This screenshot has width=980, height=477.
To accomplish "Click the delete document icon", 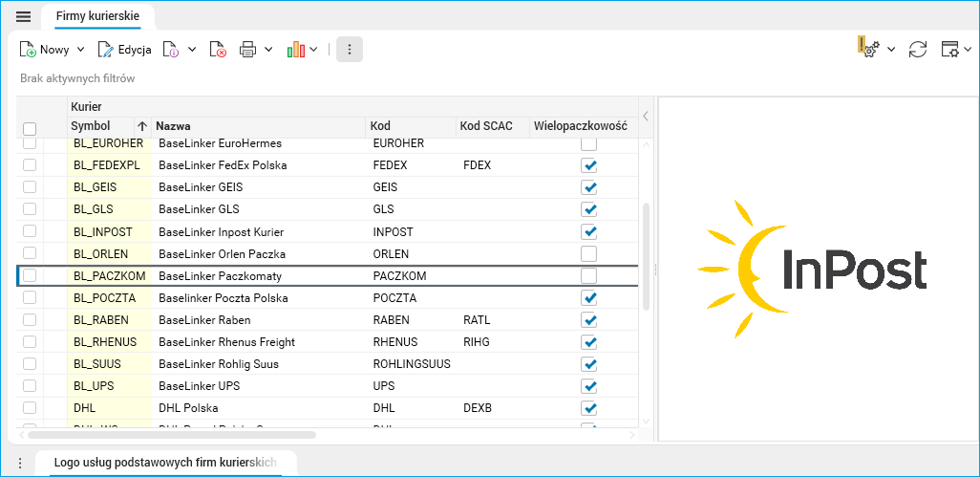I will (x=218, y=50).
